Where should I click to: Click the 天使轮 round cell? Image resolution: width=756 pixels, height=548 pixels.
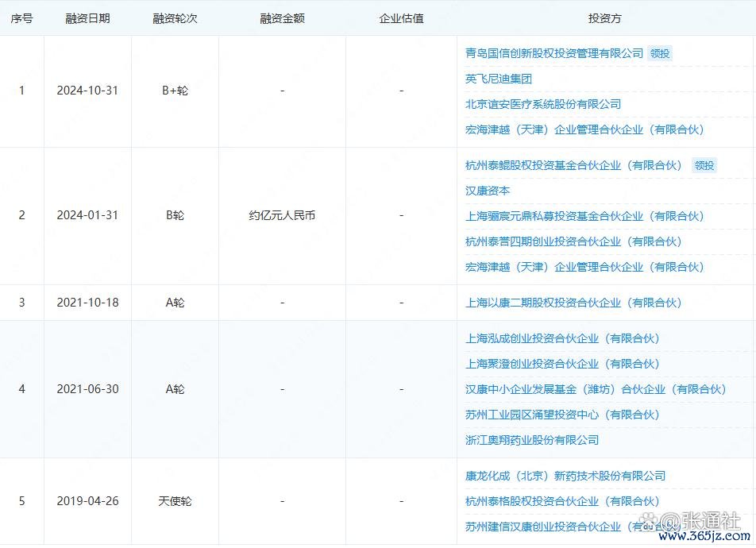click(175, 501)
